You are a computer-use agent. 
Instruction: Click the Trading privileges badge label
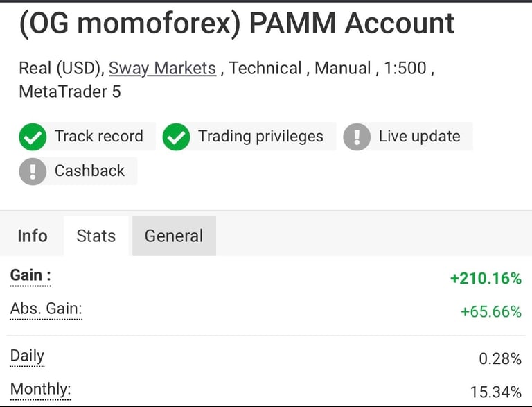coord(260,136)
